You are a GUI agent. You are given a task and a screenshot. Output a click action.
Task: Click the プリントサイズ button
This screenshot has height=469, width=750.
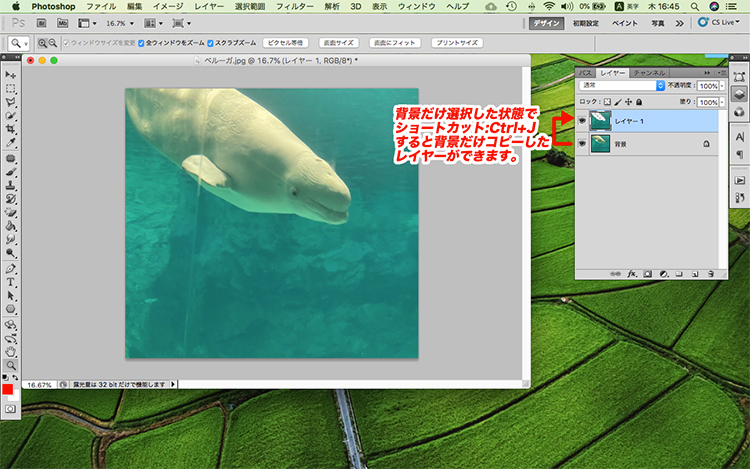457,43
